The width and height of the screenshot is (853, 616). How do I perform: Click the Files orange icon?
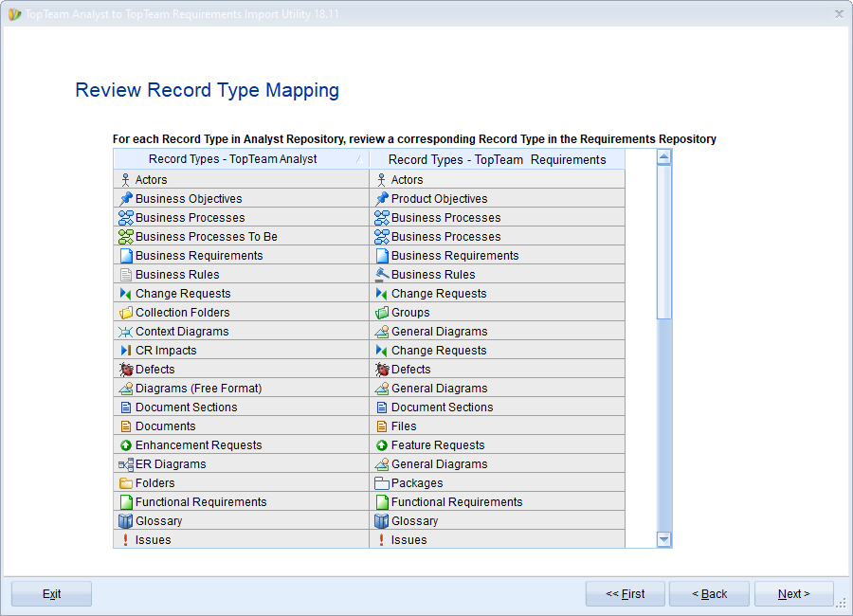[x=382, y=426]
